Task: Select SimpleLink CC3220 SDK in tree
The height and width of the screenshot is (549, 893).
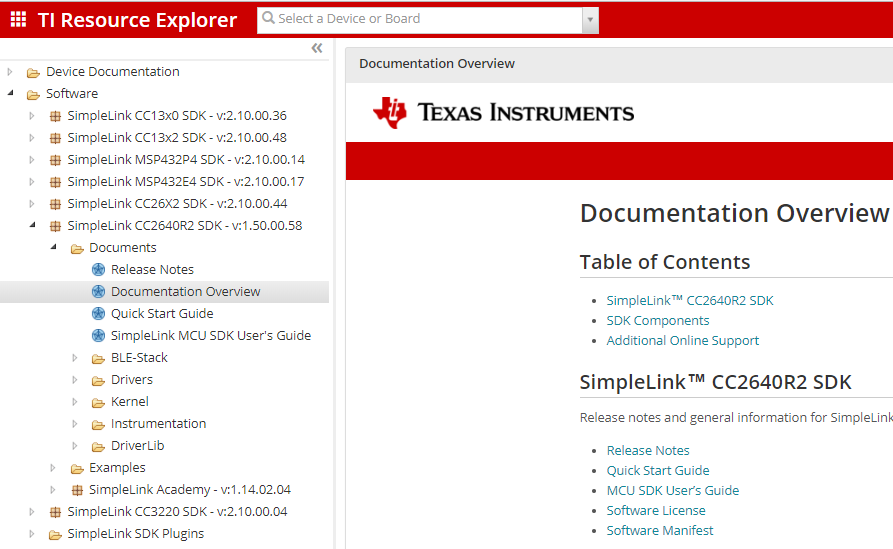Action: pos(176,512)
